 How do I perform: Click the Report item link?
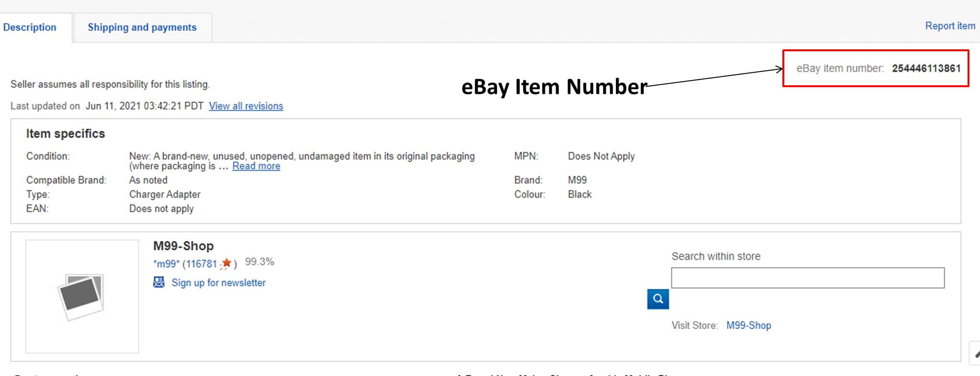[950, 26]
